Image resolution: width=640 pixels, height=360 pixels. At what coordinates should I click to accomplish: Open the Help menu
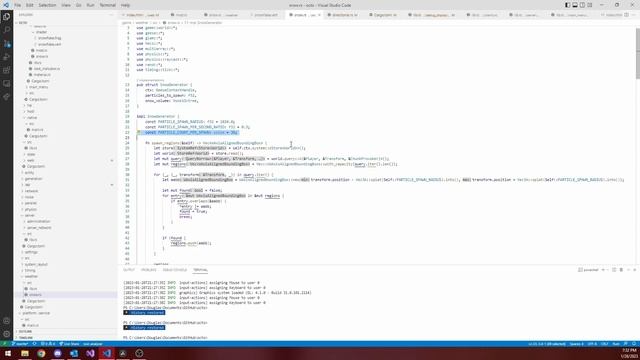tap(125, 5)
